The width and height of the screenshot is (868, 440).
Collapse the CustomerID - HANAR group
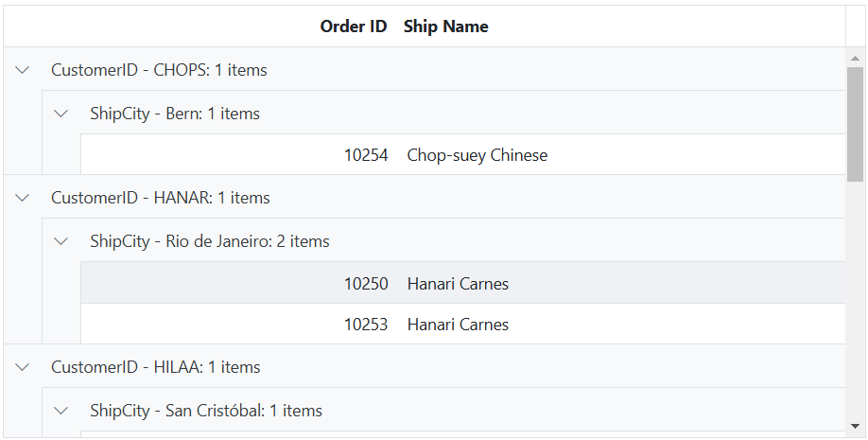22,198
